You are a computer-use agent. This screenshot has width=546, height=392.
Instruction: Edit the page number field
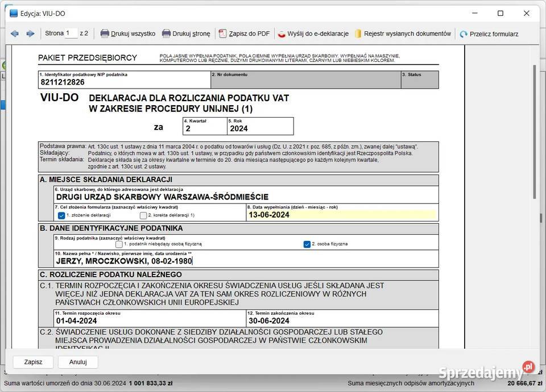point(71,34)
